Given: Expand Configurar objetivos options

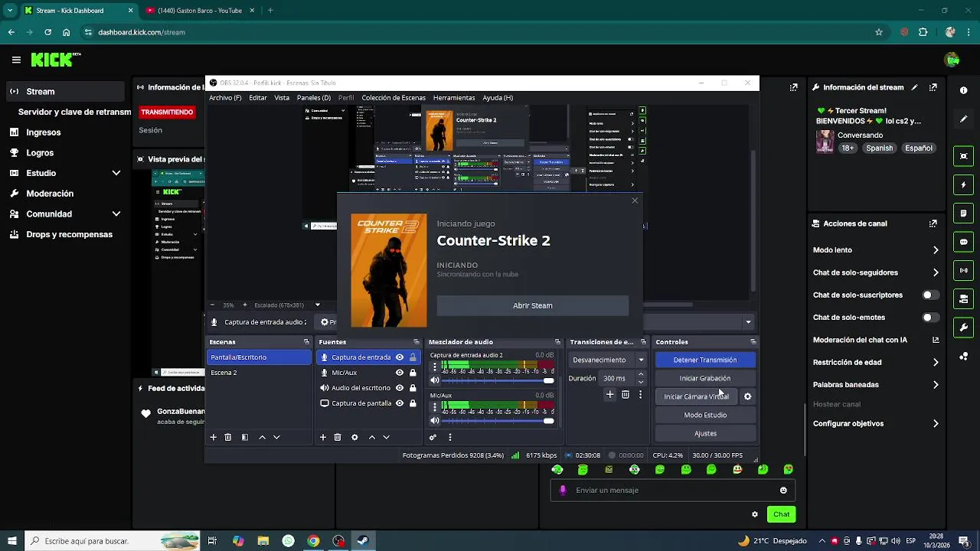Looking at the screenshot, I should pyautogui.click(x=936, y=424).
